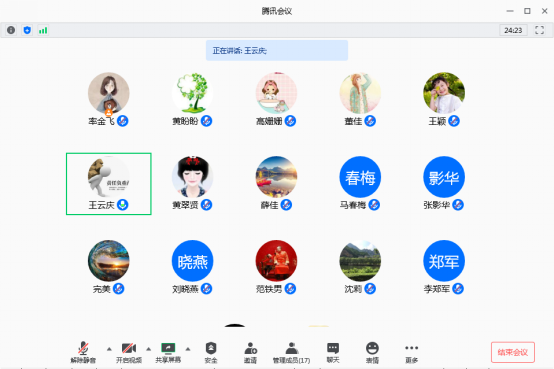Select 范铁男's red avatar

pyautogui.click(x=276, y=261)
